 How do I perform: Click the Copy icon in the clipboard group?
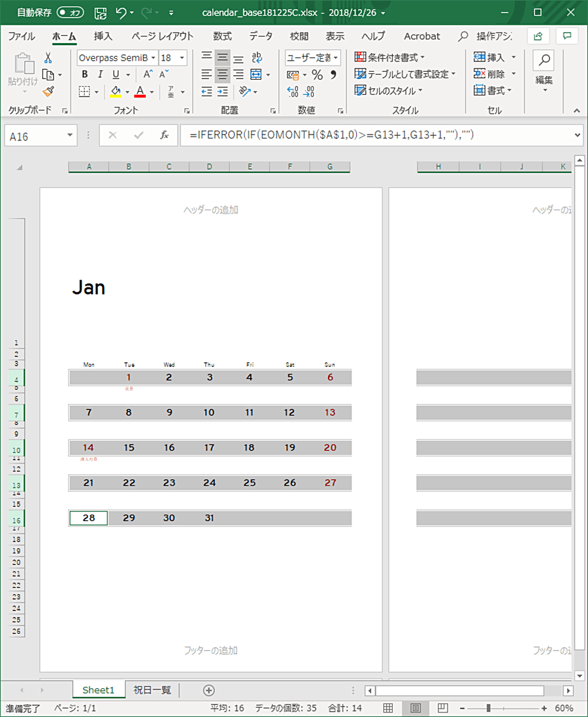click(48, 74)
